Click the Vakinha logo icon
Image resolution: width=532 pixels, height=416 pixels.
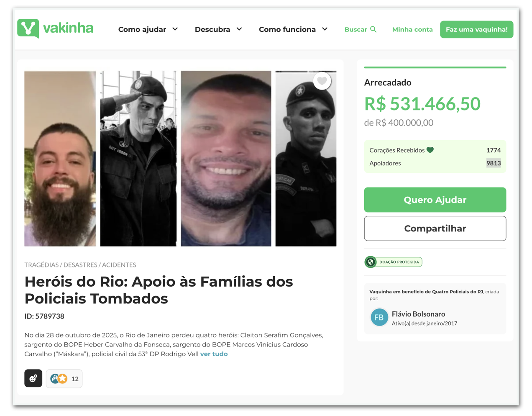pos(28,28)
